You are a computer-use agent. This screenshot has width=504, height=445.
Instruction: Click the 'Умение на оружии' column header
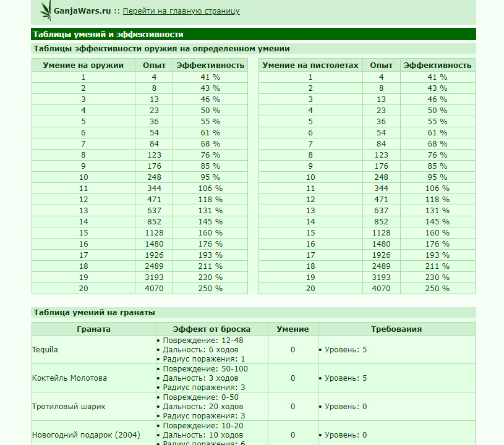click(x=83, y=66)
